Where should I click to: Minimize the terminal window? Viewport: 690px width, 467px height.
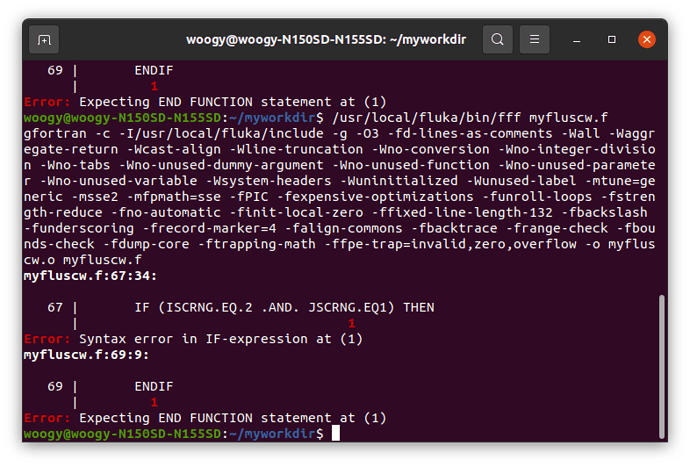coord(576,40)
